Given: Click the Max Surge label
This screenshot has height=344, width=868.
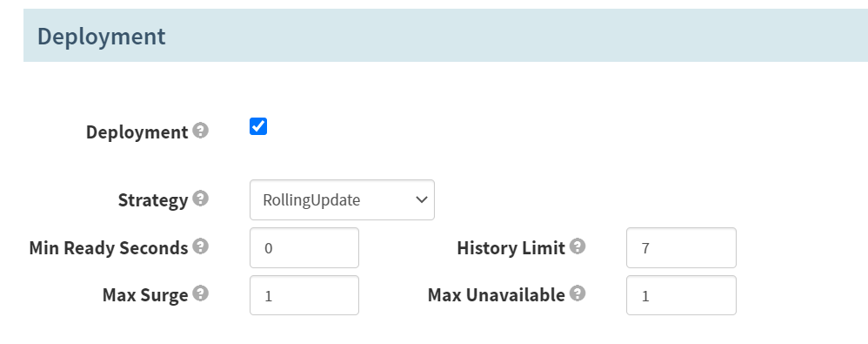Looking at the screenshot, I should [145, 295].
